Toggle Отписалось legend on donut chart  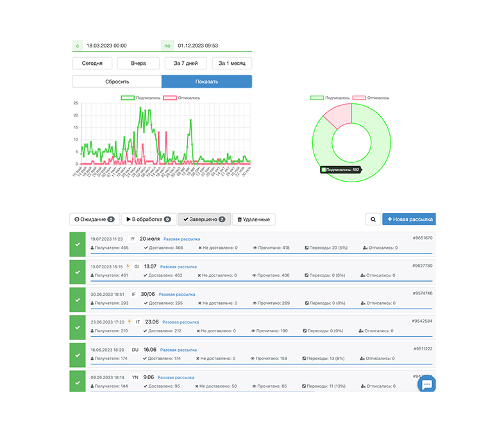click(371, 98)
